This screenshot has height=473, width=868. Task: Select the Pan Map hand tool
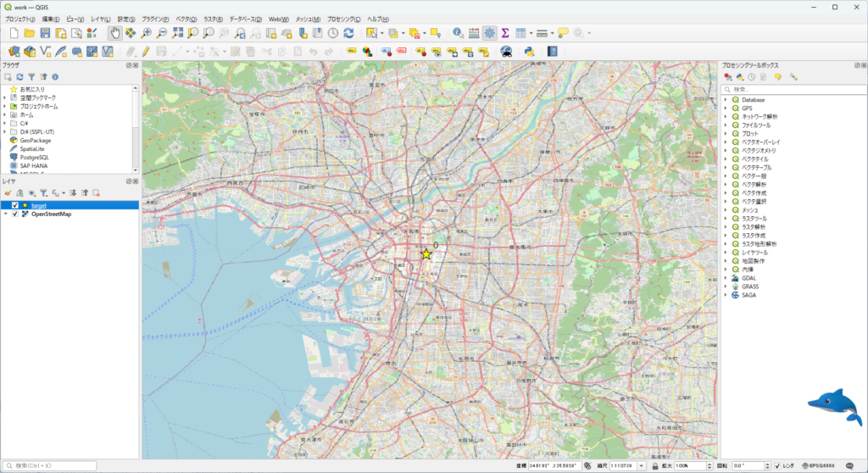tap(114, 34)
